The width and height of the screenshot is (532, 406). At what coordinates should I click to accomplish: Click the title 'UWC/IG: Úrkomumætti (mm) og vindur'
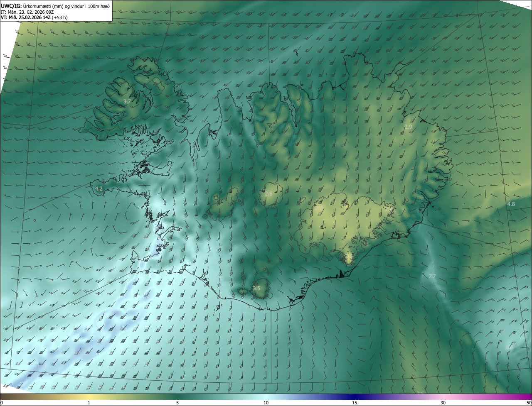click(55, 5)
